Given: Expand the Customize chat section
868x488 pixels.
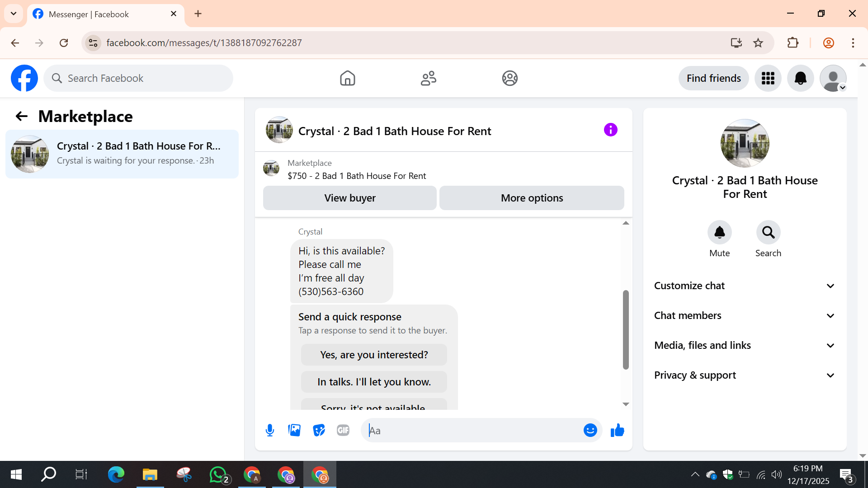Looking at the screenshot, I should pyautogui.click(x=745, y=286).
